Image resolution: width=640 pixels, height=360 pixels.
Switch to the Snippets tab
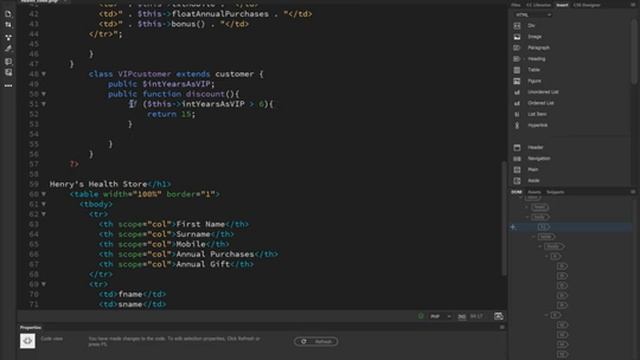click(x=555, y=192)
